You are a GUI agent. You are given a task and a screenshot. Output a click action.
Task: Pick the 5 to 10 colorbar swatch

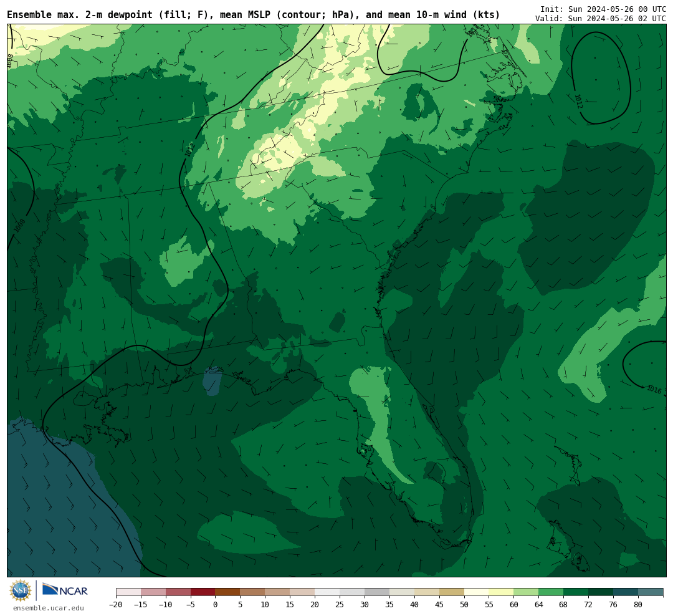click(253, 592)
